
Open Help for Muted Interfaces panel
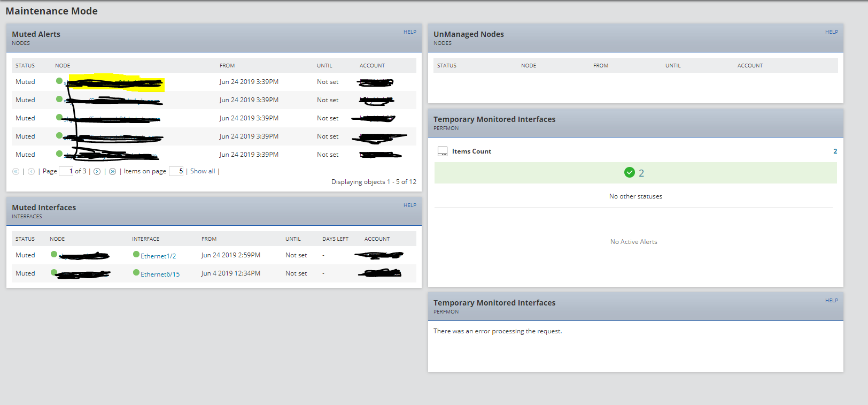pos(410,205)
